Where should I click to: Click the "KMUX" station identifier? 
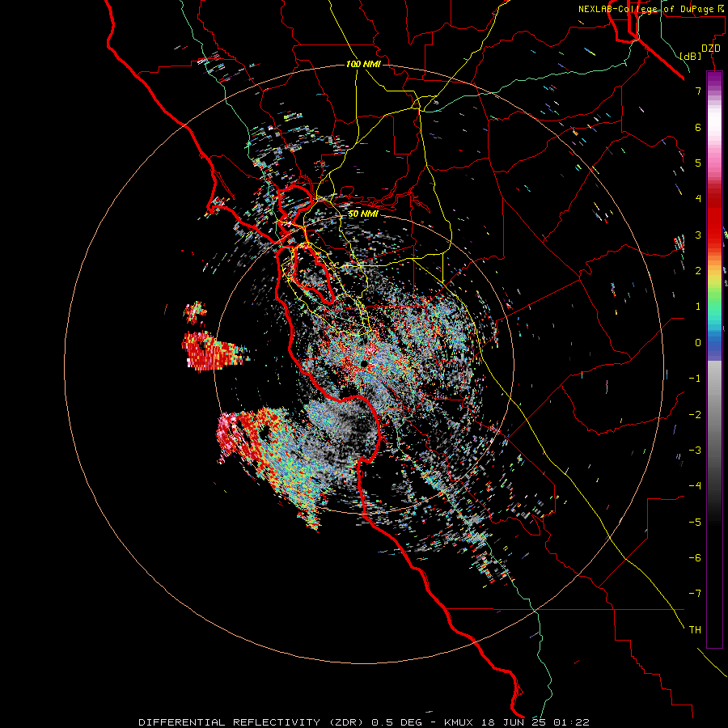[x=459, y=722]
